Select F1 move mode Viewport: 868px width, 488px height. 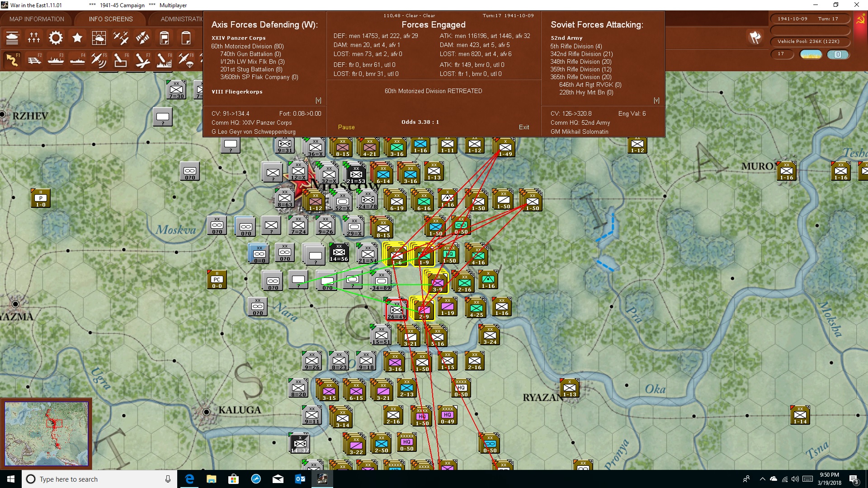[12, 60]
